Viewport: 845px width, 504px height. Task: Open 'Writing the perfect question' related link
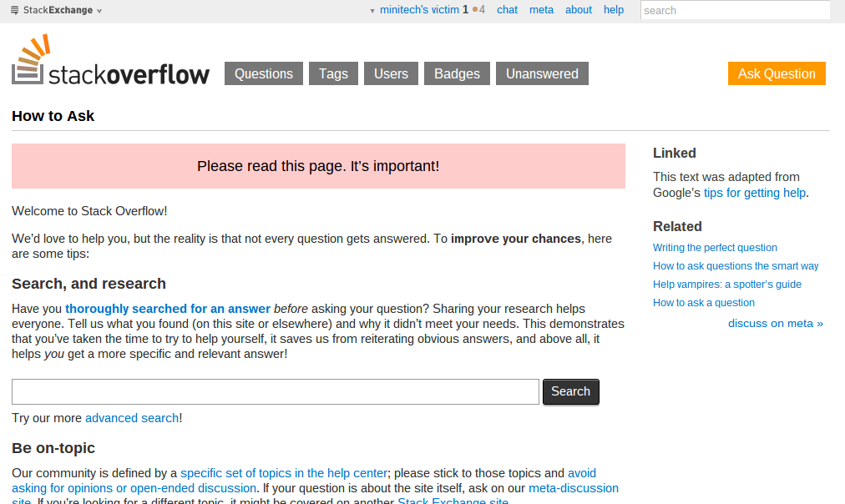tap(715, 248)
